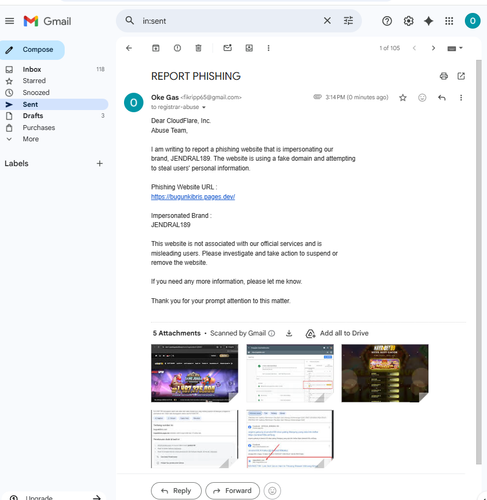Open the email in a new window
Image resolution: width=487 pixels, height=500 pixels.
[461, 76]
